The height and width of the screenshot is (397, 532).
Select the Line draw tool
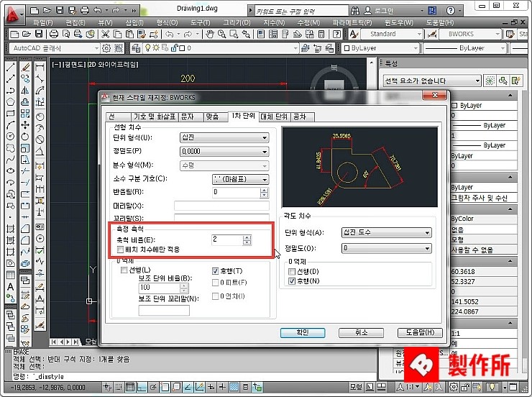pyautogui.click(x=11, y=67)
